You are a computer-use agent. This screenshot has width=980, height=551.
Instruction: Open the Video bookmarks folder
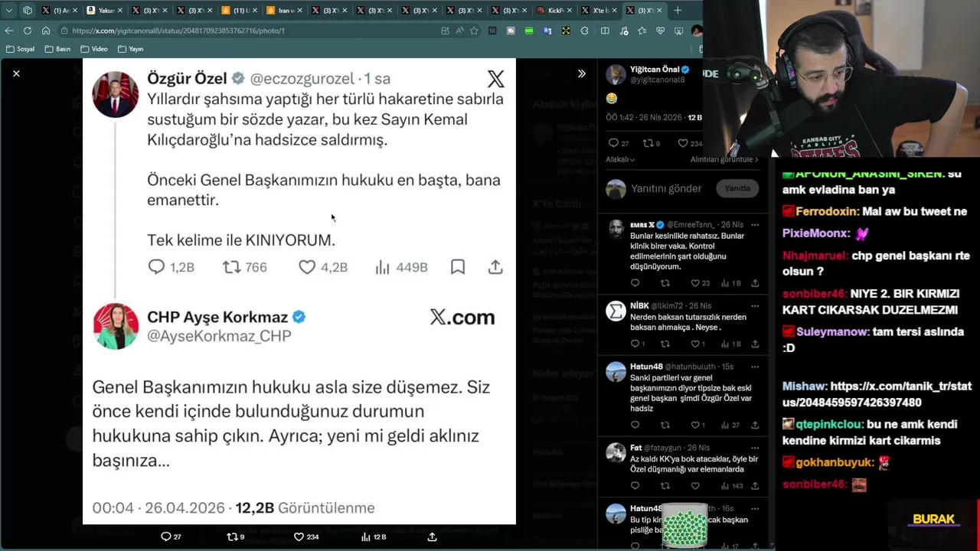pyautogui.click(x=94, y=49)
